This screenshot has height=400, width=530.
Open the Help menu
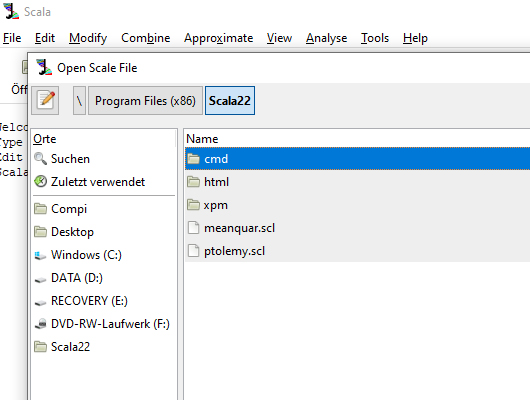pos(415,38)
